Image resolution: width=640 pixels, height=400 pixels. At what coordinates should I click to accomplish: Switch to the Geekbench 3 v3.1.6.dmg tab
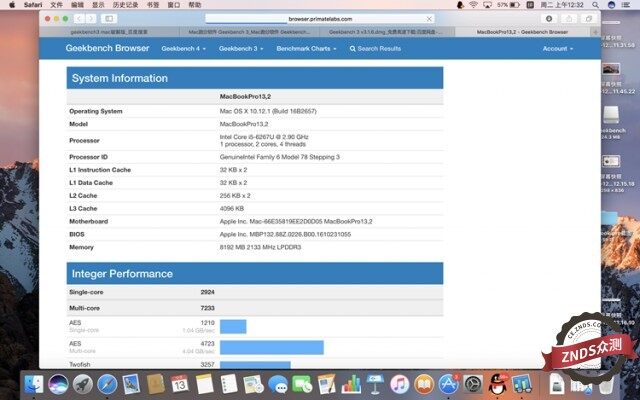(387, 32)
